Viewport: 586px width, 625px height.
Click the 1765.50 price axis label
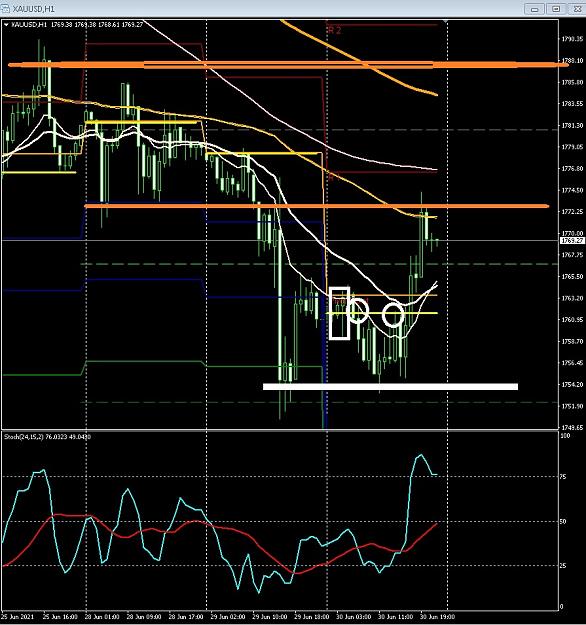[572, 276]
